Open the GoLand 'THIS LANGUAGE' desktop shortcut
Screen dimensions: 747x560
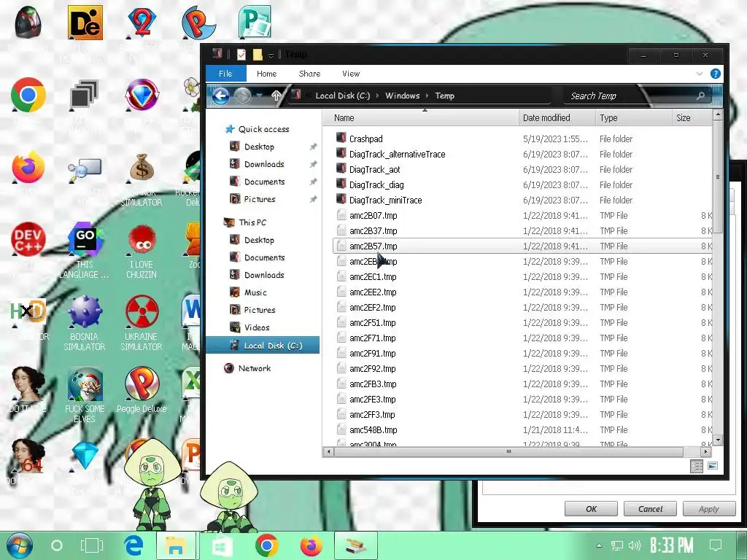85,250
